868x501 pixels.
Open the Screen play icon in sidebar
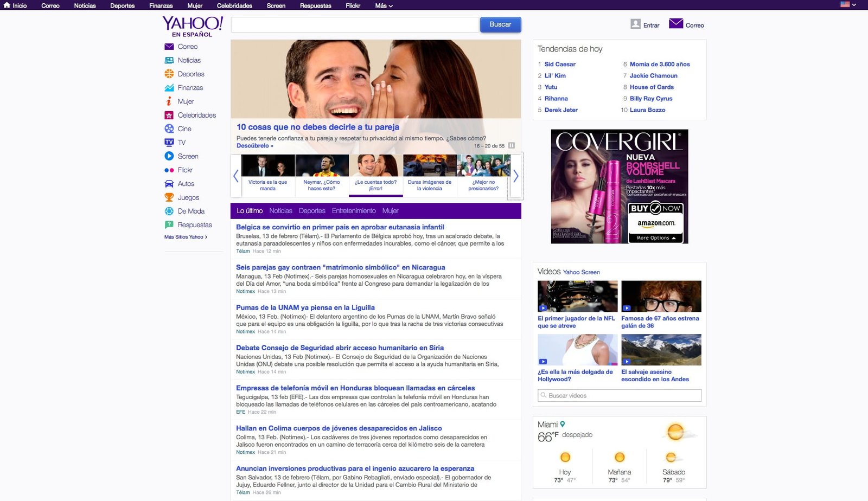pyautogui.click(x=169, y=156)
